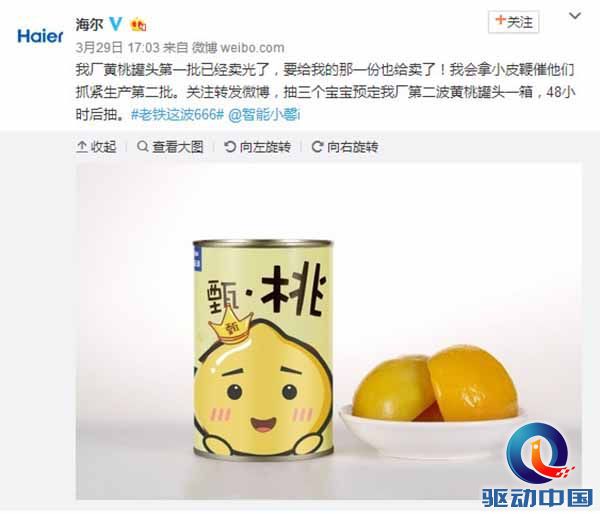Click the 驱动中国 watermark logo
The image size is (600, 514).
538,466
